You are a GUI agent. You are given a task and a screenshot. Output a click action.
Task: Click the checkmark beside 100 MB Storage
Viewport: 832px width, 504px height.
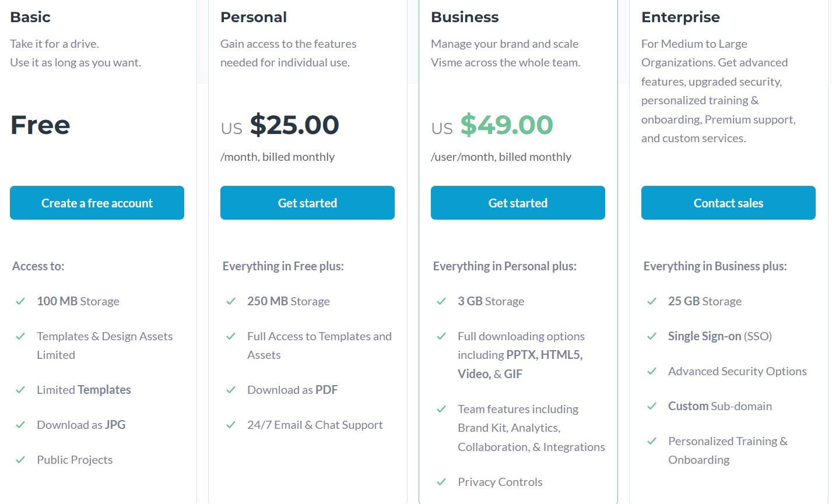point(20,301)
